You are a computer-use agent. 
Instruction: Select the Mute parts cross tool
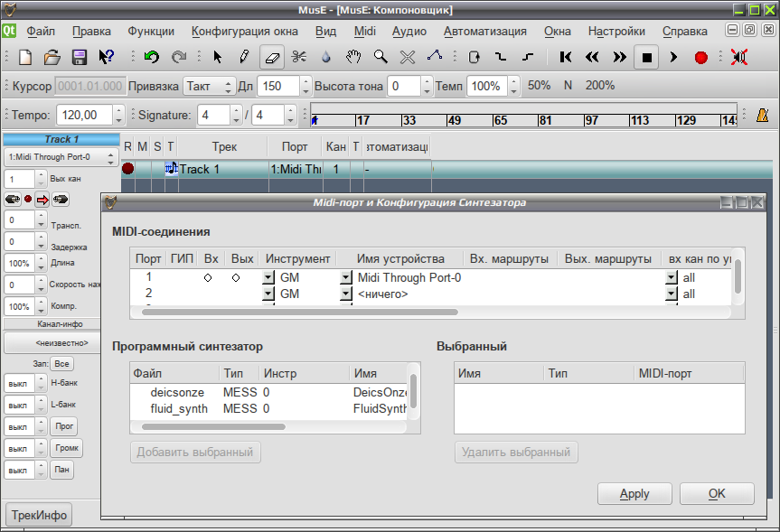(x=408, y=57)
